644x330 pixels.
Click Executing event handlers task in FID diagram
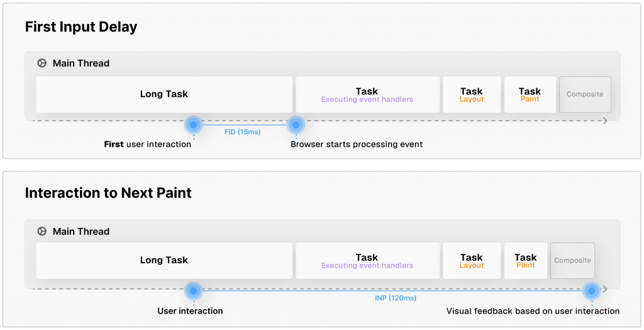tap(367, 94)
